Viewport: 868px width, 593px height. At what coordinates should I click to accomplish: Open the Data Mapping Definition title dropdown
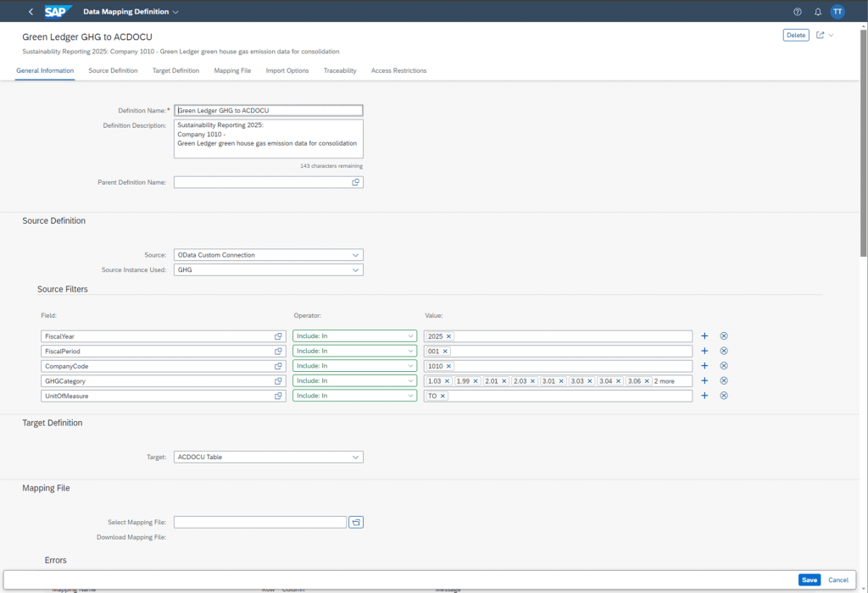coord(176,12)
